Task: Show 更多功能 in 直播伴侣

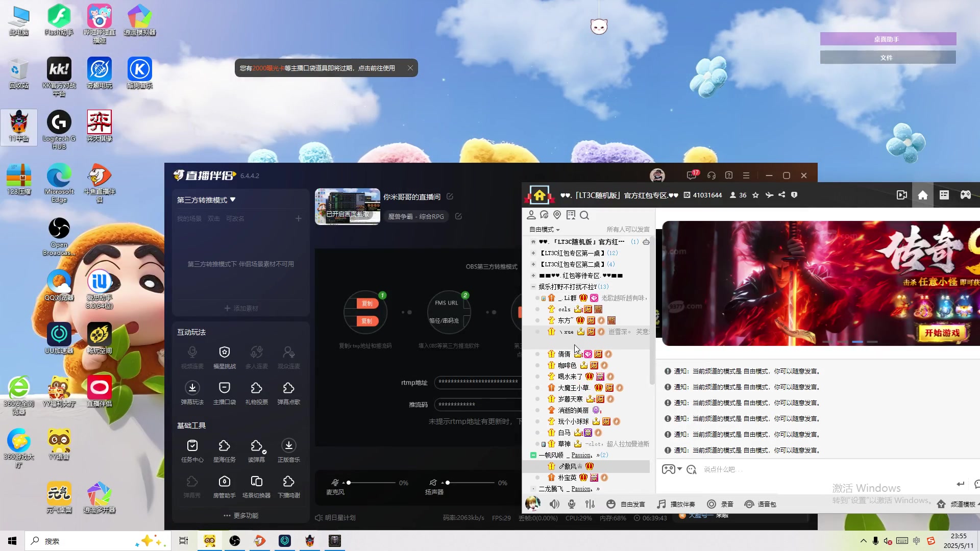Action: [241, 515]
